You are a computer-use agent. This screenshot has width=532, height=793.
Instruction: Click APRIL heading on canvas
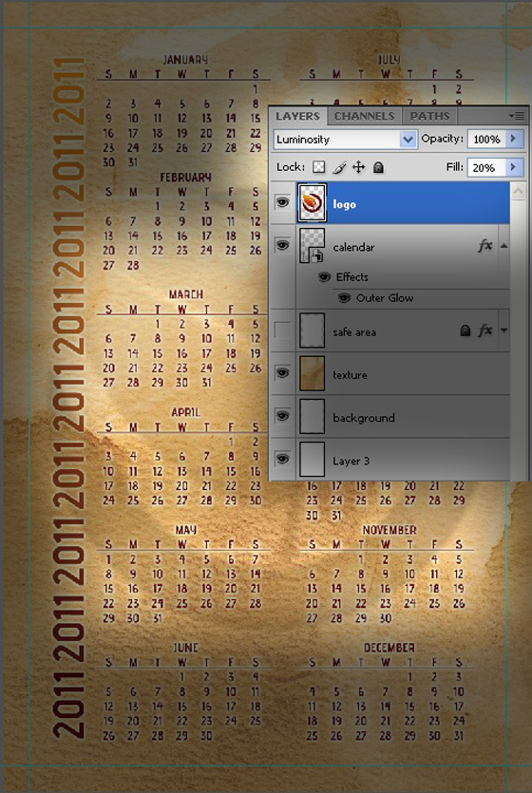pyautogui.click(x=185, y=412)
